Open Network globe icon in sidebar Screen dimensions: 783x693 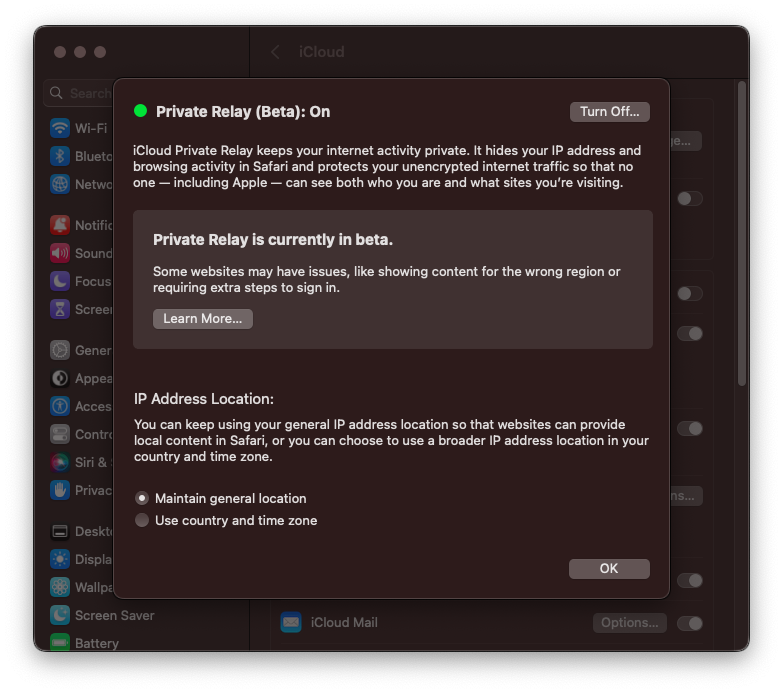[x=60, y=184]
